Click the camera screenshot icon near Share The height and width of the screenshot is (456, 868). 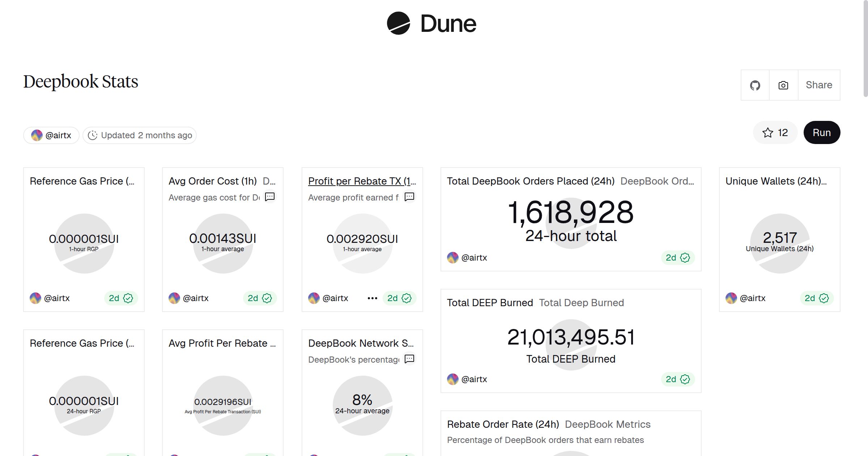pyautogui.click(x=783, y=85)
